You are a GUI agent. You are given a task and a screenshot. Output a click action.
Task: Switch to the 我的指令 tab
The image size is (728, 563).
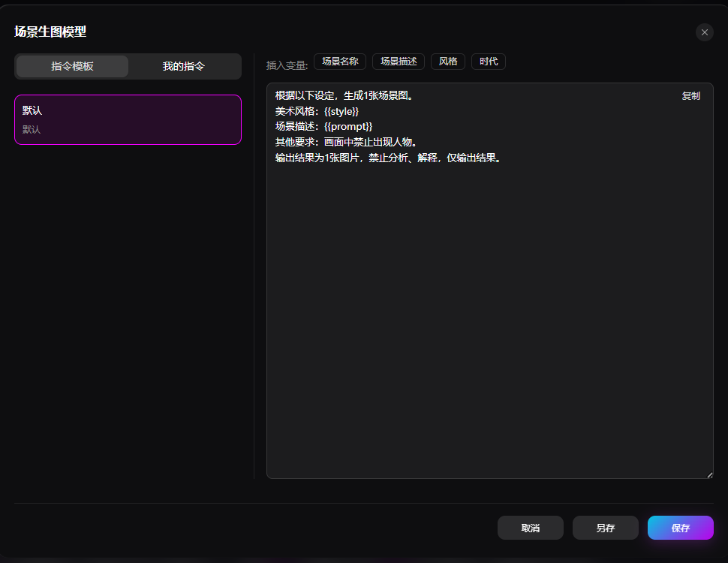tap(183, 66)
